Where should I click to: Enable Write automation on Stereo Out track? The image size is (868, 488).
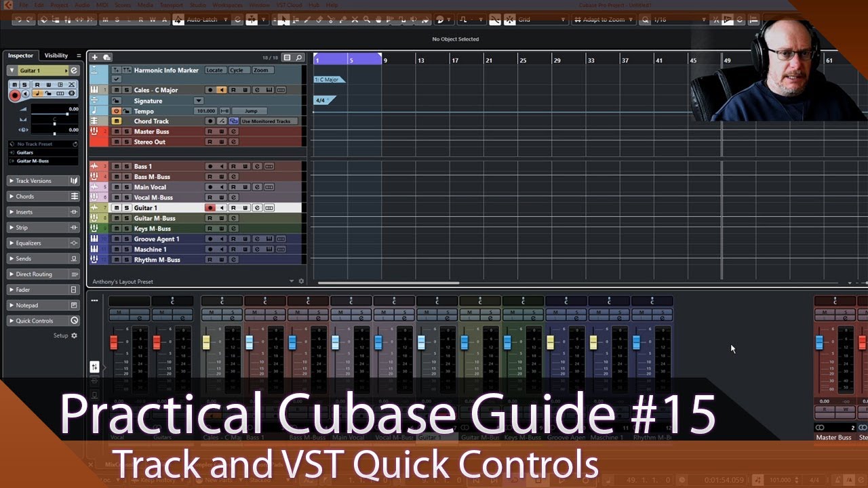[x=222, y=142]
